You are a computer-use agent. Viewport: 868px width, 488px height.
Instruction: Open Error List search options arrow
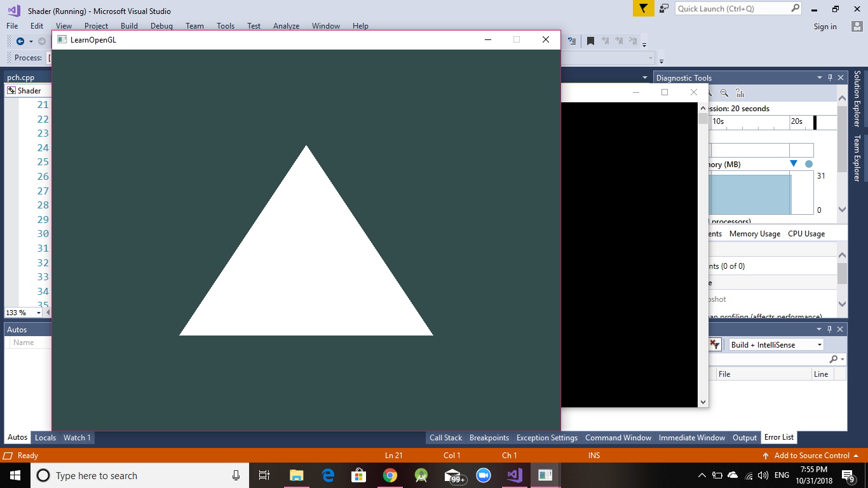coord(843,360)
